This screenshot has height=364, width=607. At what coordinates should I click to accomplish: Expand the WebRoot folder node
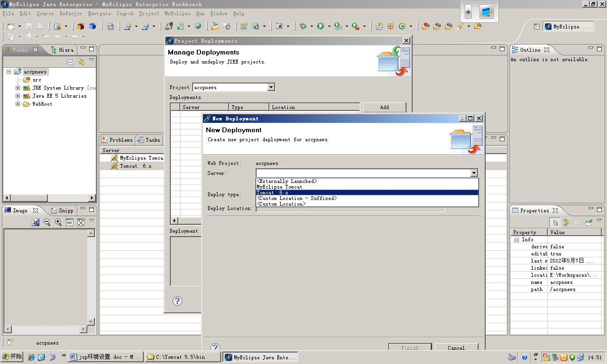(x=18, y=104)
